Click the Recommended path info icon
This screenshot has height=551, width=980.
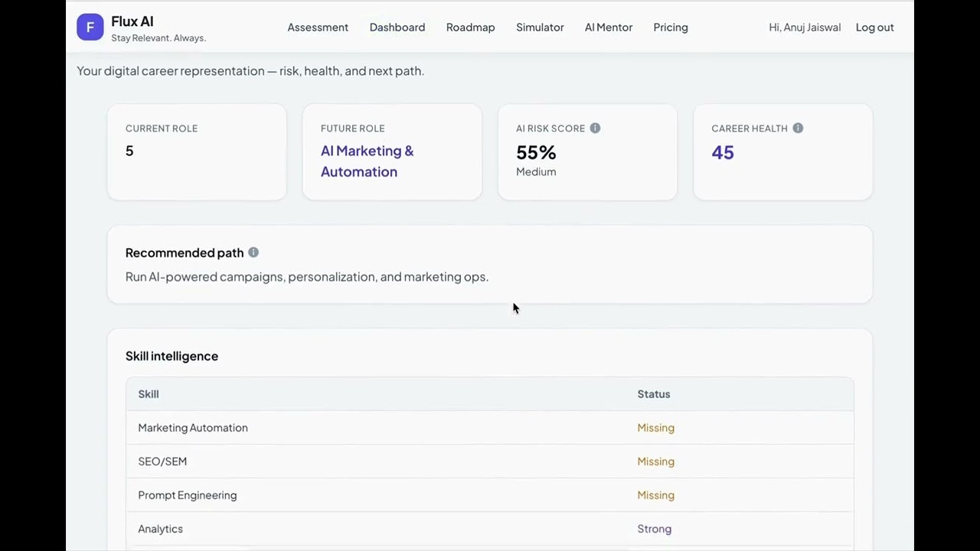pyautogui.click(x=253, y=253)
